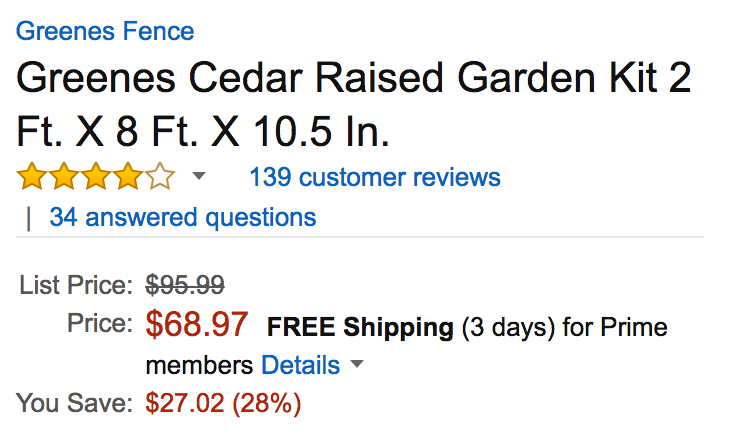
Task: Expand the star rating breakdown arrow
Action: pyautogui.click(x=198, y=177)
